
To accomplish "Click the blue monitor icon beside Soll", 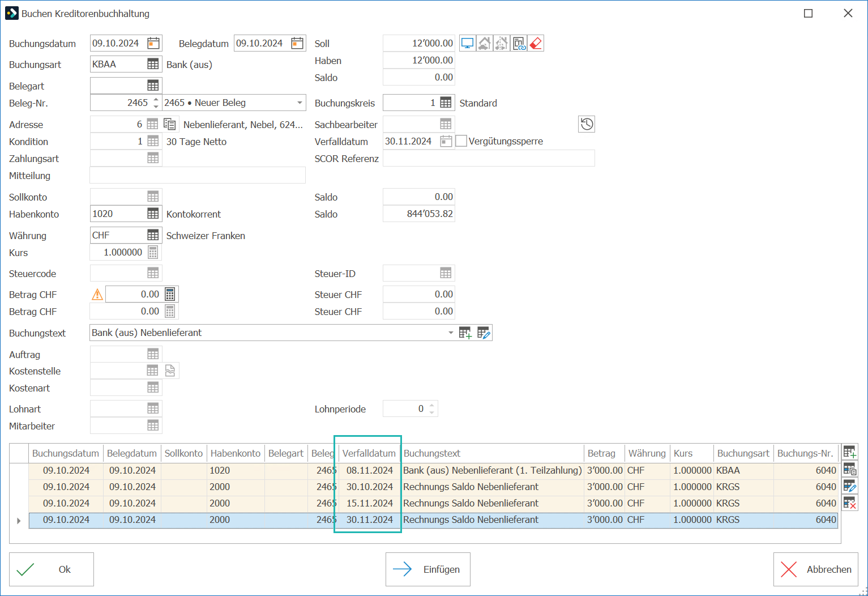I will click(x=468, y=44).
